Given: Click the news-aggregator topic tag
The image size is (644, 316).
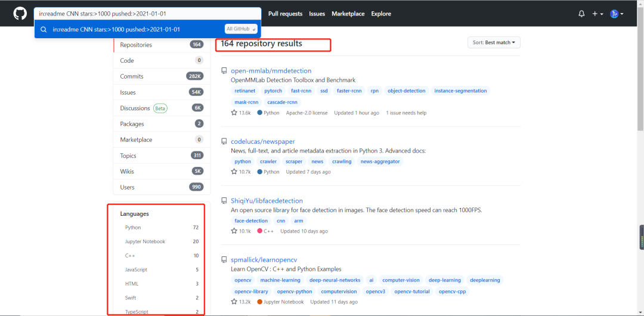Looking at the screenshot, I should [380, 162].
